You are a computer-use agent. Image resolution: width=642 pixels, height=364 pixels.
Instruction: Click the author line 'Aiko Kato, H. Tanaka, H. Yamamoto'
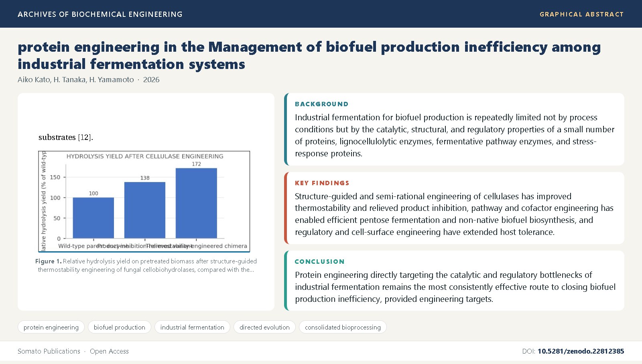coord(76,79)
